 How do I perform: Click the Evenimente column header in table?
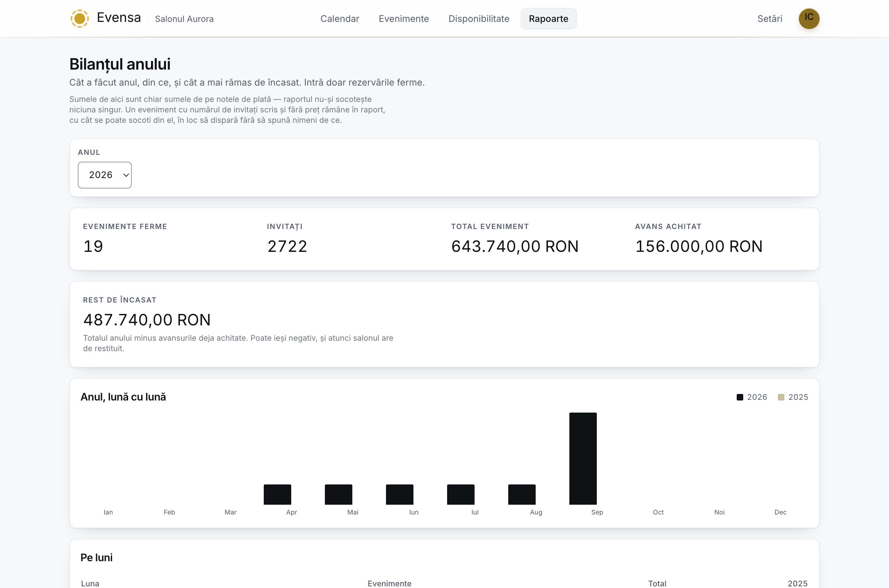pos(389,583)
